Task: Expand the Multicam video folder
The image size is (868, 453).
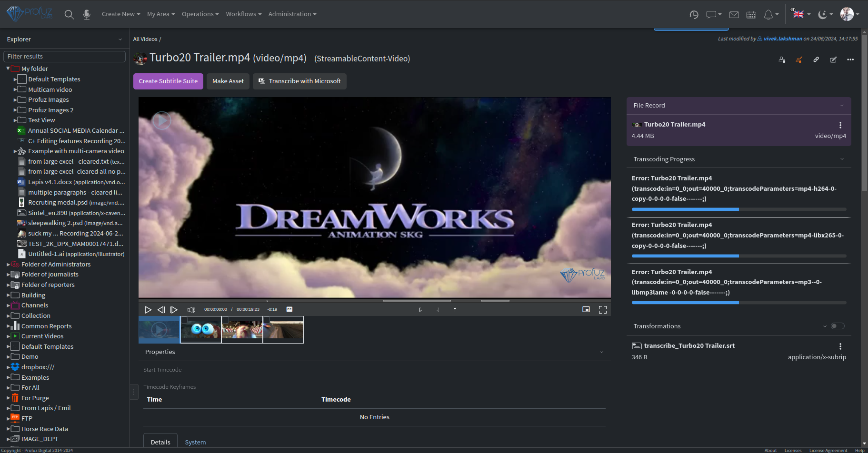Action: coord(15,89)
